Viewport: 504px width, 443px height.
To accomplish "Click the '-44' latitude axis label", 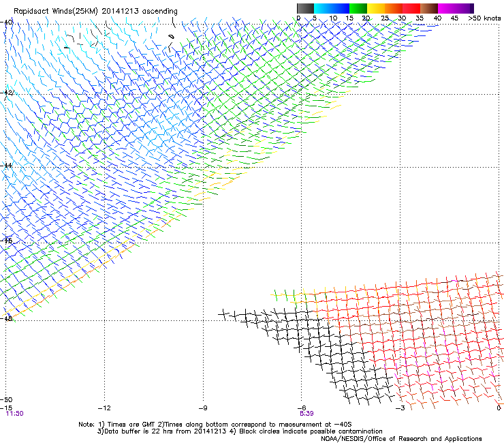I will pos(6,166).
